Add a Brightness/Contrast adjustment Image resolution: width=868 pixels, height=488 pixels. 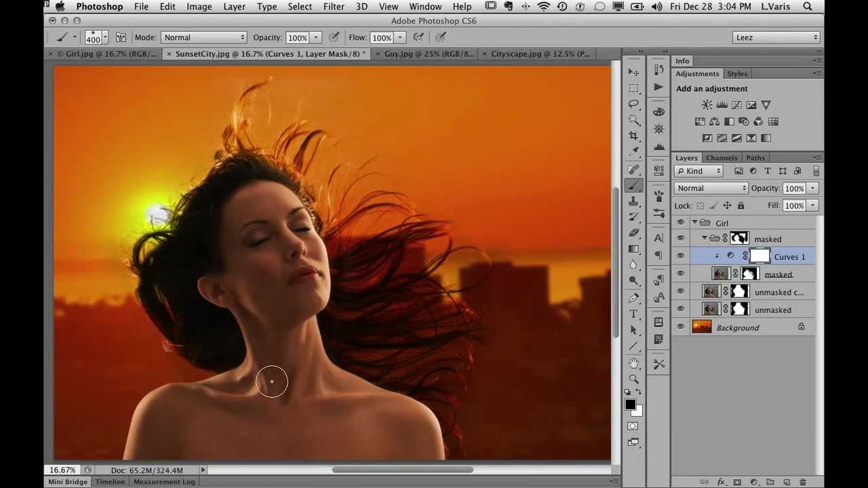(x=707, y=105)
